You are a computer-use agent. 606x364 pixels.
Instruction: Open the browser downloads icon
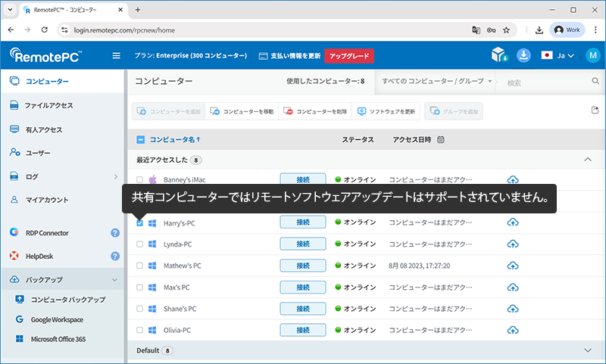click(539, 30)
